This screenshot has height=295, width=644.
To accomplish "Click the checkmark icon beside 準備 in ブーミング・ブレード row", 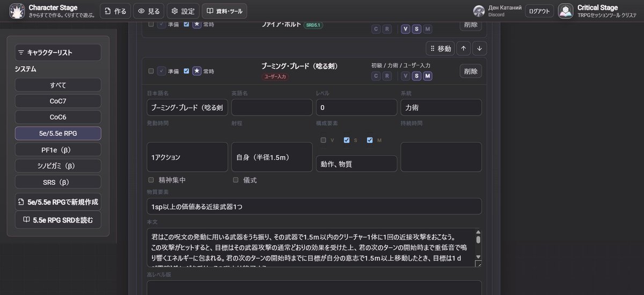I will point(162,71).
